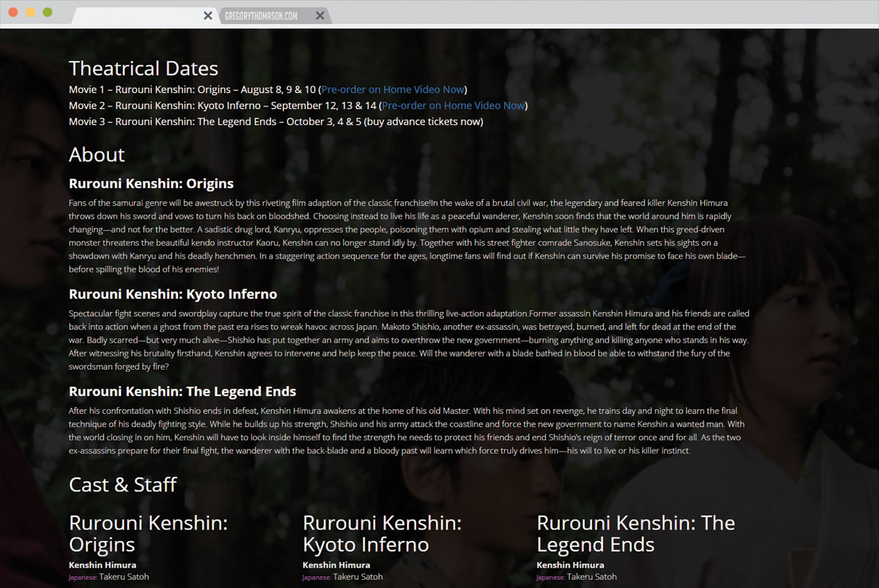The image size is (879, 588).
Task: Open Origins Pre-order on Home Video link
Action: click(393, 89)
